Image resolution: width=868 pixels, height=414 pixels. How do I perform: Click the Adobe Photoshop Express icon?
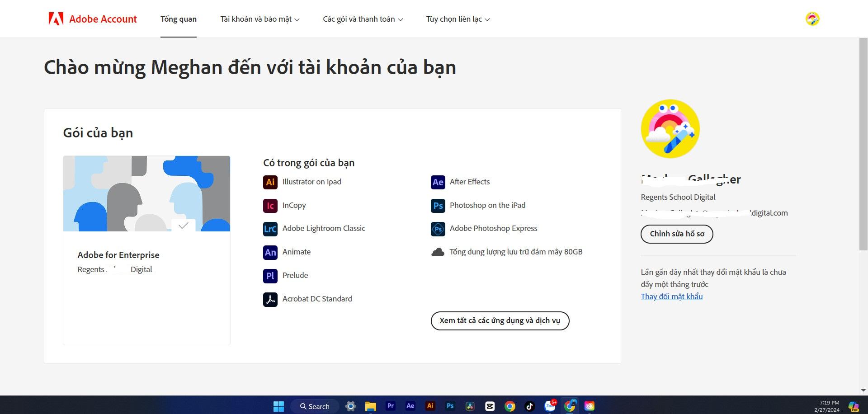point(438,229)
